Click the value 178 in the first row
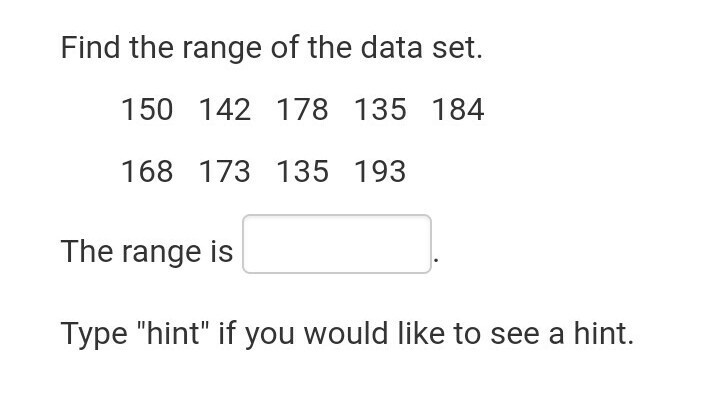 302,110
